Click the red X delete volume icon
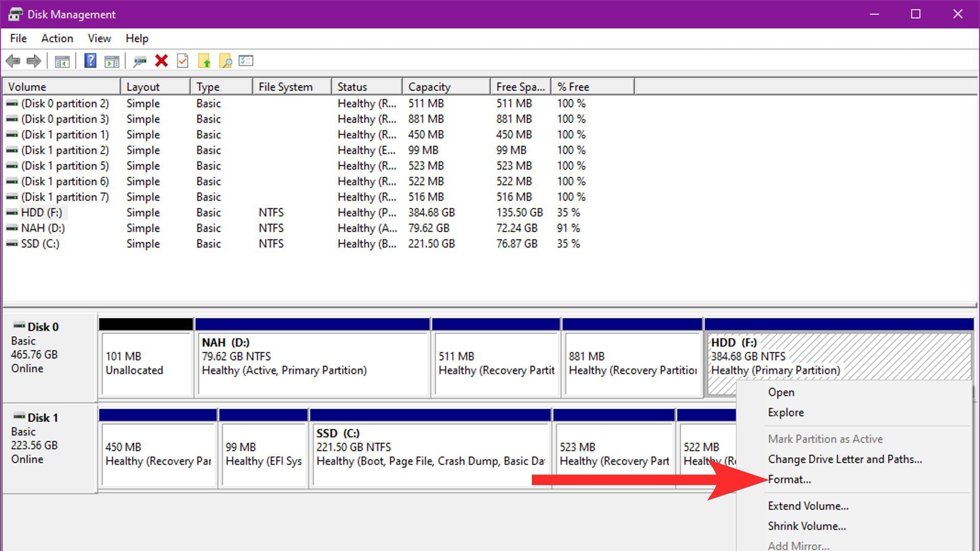The image size is (980, 551). click(x=161, y=61)
